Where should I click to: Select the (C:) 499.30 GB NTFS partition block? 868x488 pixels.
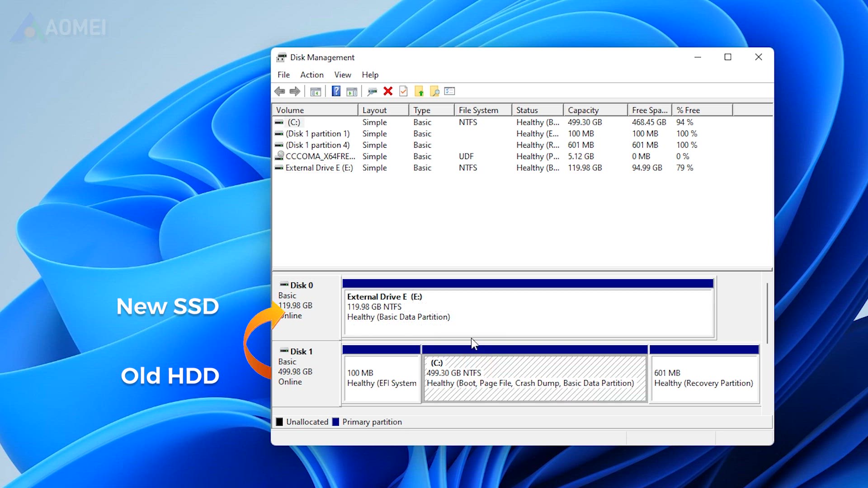coord(535,374)
